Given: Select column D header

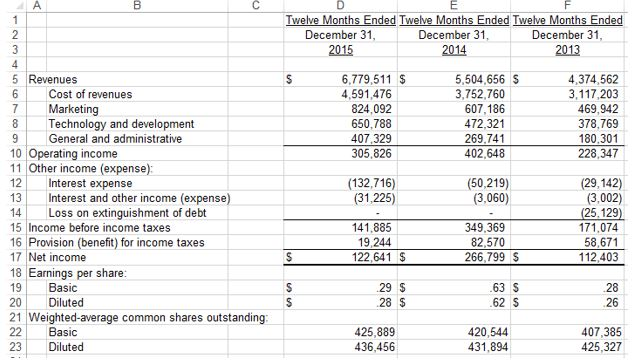Looking at the screenshot, I should click(340, 6).
